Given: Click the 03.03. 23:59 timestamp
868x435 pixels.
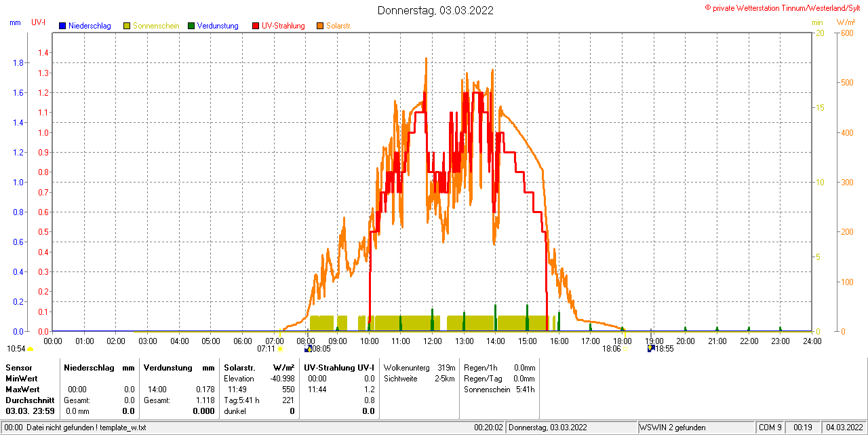Looking at the screenshot, I should [x=30, y=411].
